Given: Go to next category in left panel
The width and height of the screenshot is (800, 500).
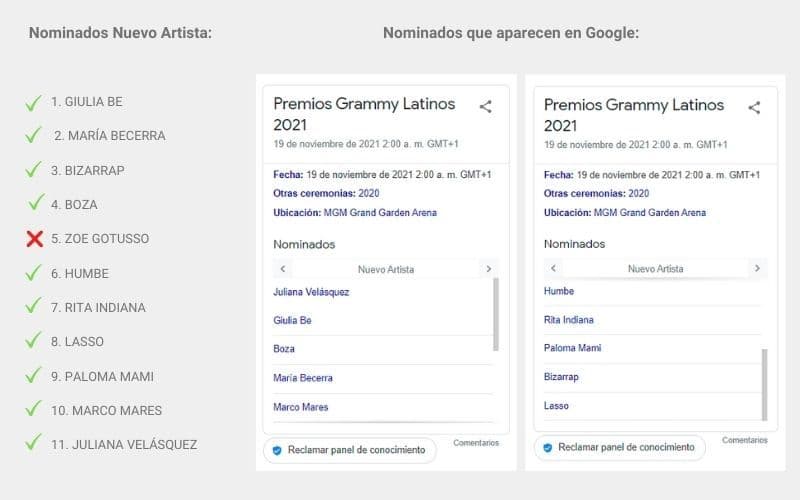Looking at the screenshot, I should coord(487,269).
